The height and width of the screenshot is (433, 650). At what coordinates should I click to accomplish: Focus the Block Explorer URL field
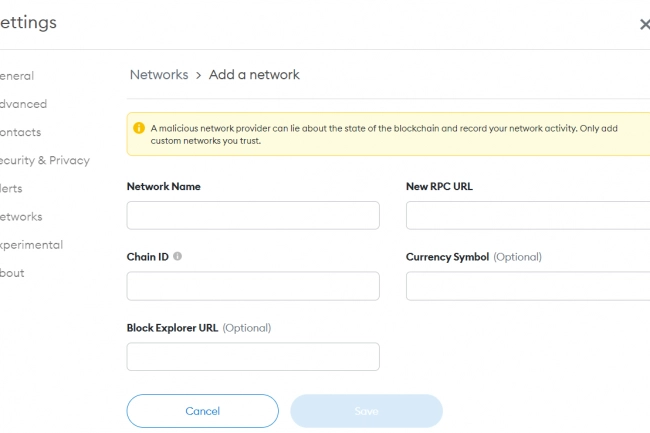tap(253, 357)
